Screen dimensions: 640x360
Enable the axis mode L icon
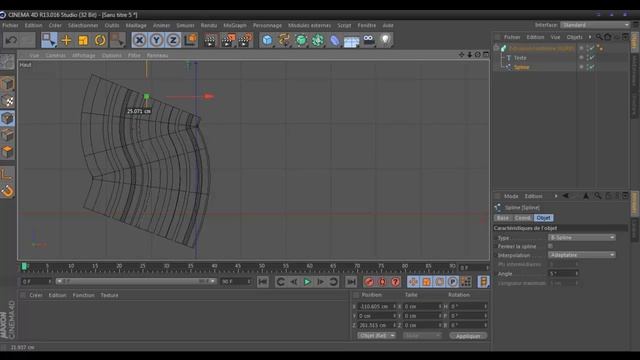click(7, 174)
